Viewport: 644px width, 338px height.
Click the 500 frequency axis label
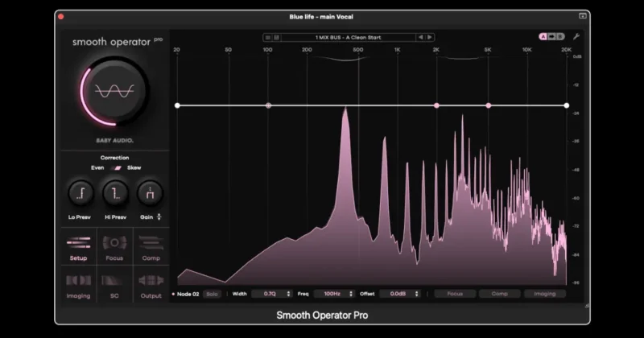[358, 50]
